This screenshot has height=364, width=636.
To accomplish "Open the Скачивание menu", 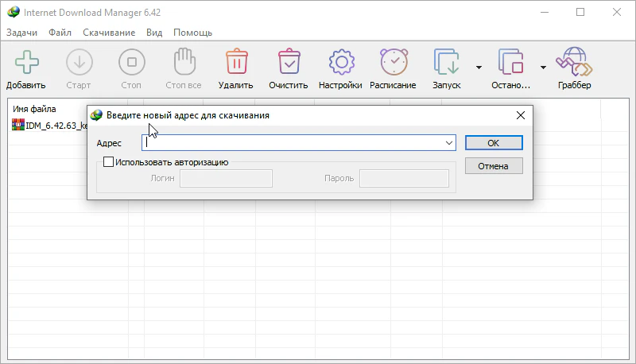I will [107, 33].
